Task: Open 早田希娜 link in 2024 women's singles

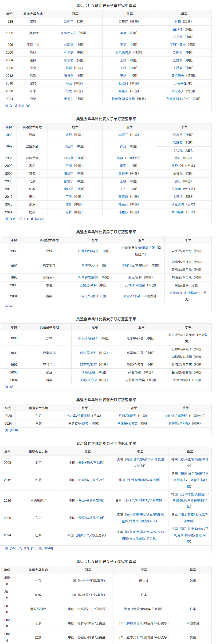Action: (178, 212)
